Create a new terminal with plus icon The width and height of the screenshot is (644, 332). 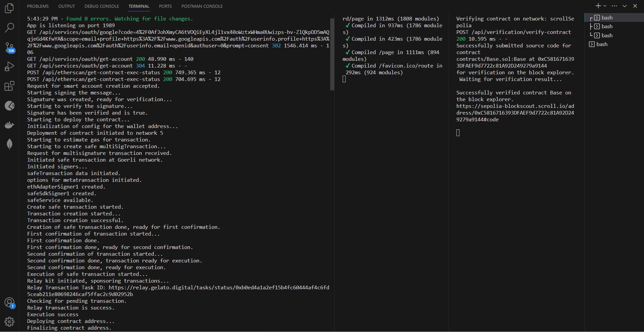[598, 6]
